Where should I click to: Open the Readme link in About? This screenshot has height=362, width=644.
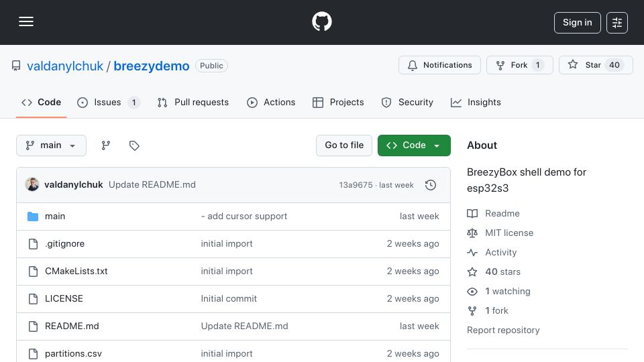pos(502,213)
